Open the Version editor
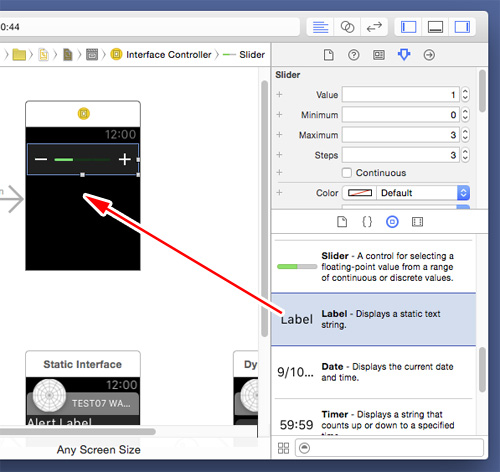The width and height of the screenshot is (500, 472). (x=374, y=27)
